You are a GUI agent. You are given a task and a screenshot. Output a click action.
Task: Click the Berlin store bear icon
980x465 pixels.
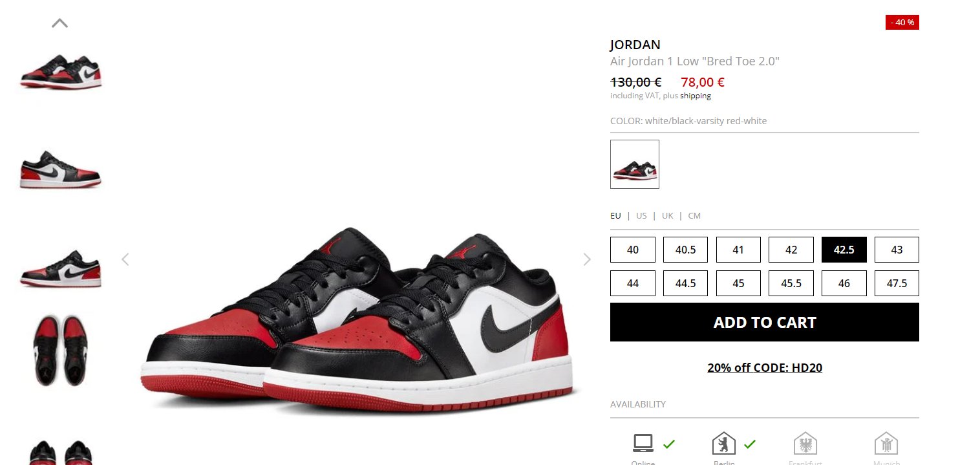coord(724,444)
